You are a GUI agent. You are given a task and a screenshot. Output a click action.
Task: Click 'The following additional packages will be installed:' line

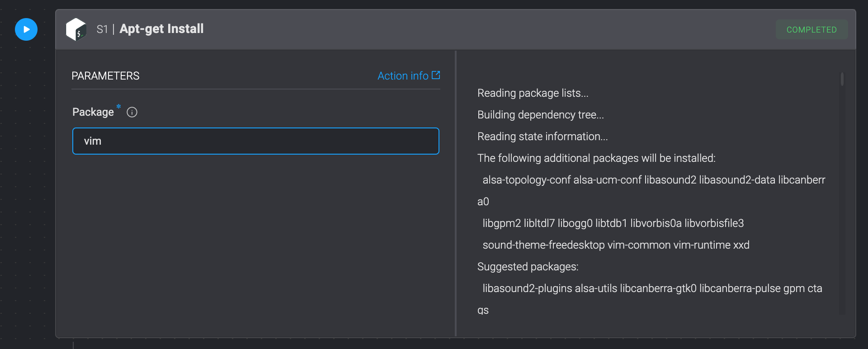(596, 158)
